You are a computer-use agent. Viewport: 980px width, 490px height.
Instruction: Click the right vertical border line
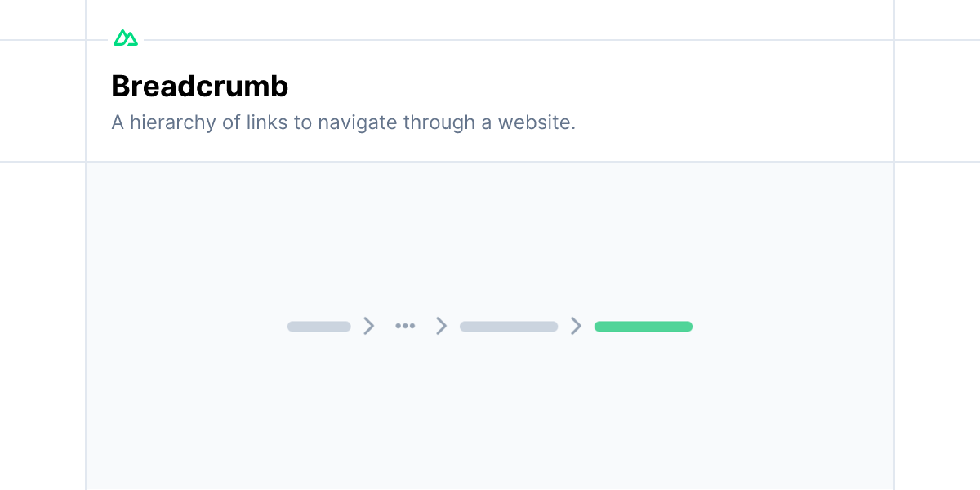pos(894,245)
